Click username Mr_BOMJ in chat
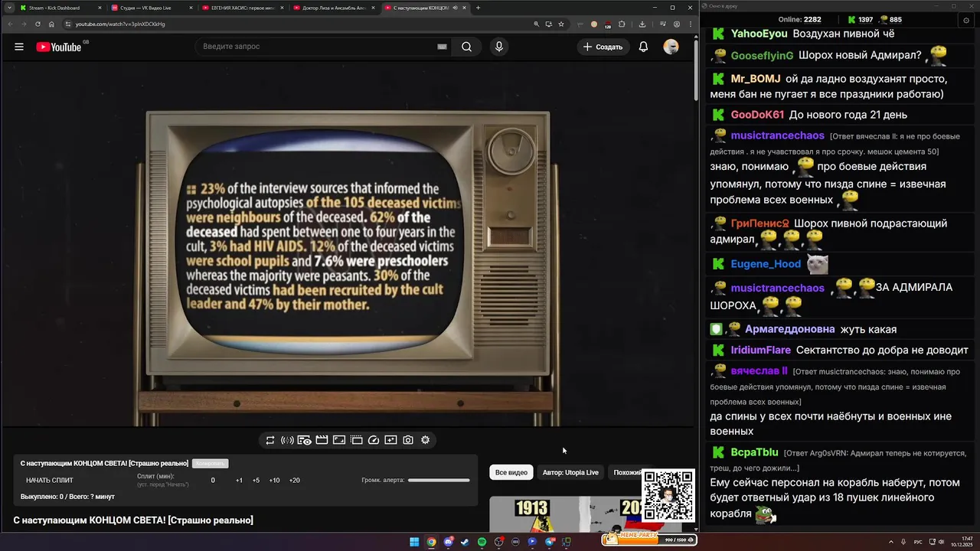The width and height of the screenshot is (980, 551). 756,79
